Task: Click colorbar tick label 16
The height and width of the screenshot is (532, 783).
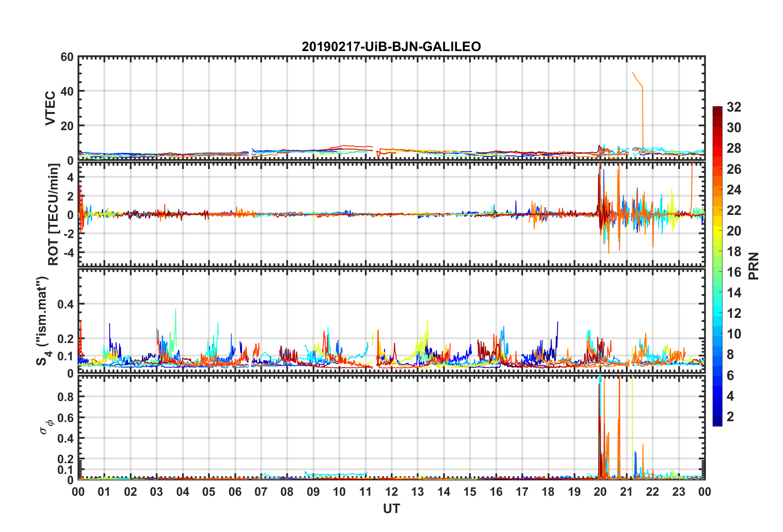Action: click(x=734, y=272)
